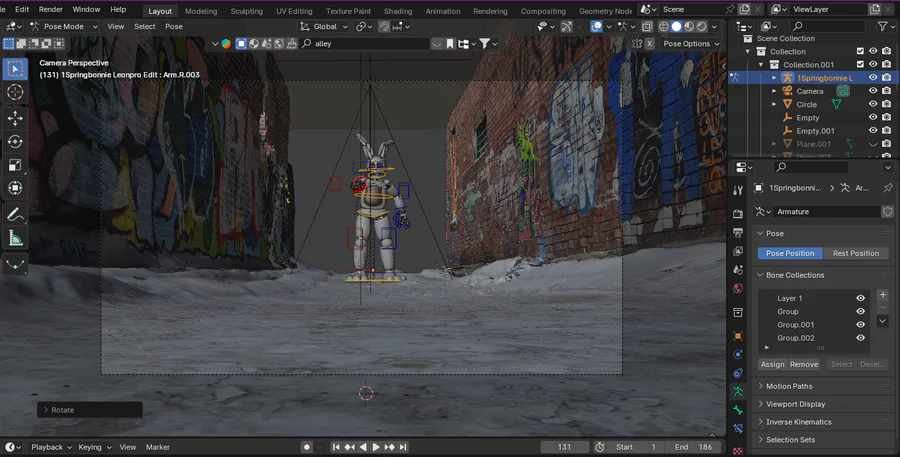
Task: Click the Rest Position button
Action: (x=855, y=253)
